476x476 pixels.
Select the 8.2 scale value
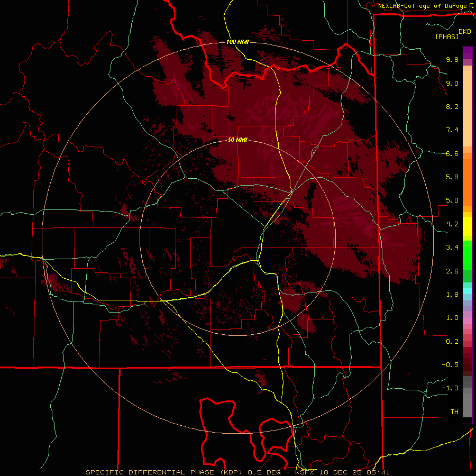point(452,106)
